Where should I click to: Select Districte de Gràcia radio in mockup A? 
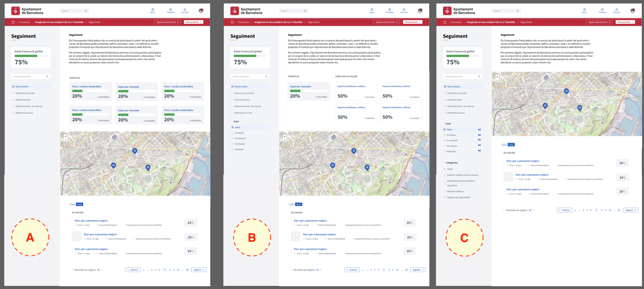[13, 100]
